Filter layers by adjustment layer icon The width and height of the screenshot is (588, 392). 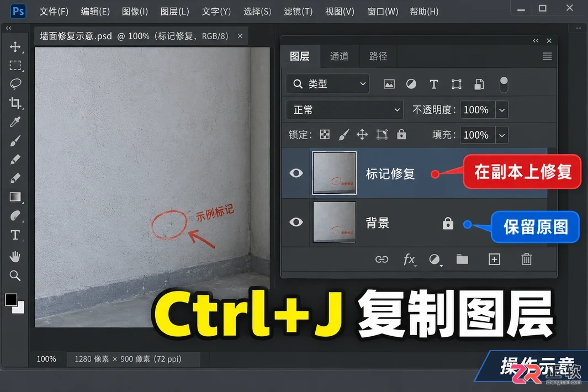(x=411, y=84)
